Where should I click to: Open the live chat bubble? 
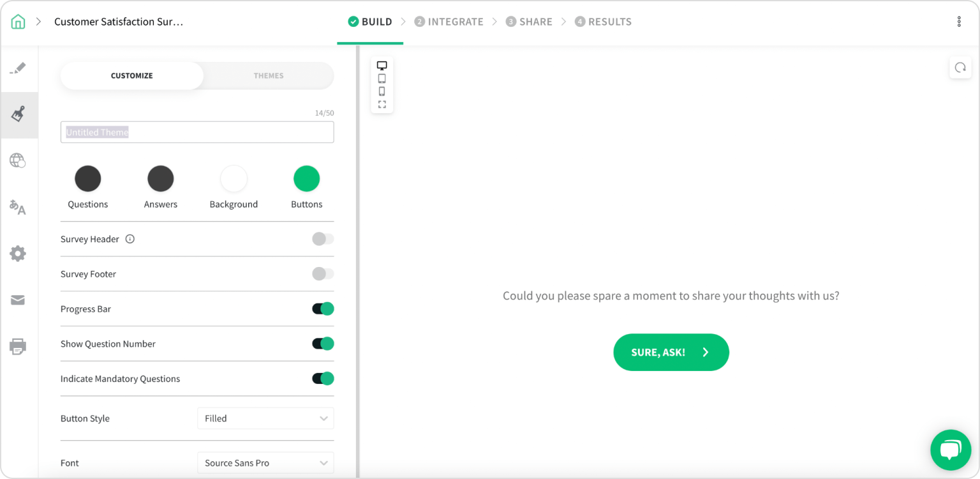click(x=950, y=450)
